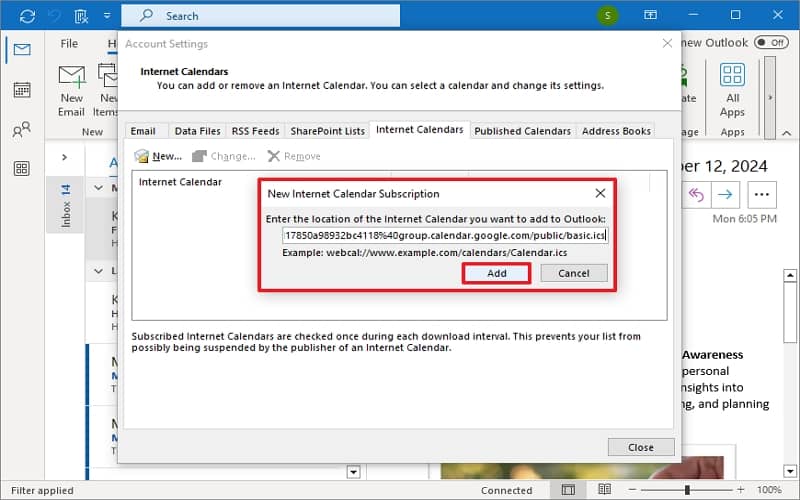Switch to the Published Calendars tab
Viewport: 800px width, 500px height.
[x=522, y=131]
